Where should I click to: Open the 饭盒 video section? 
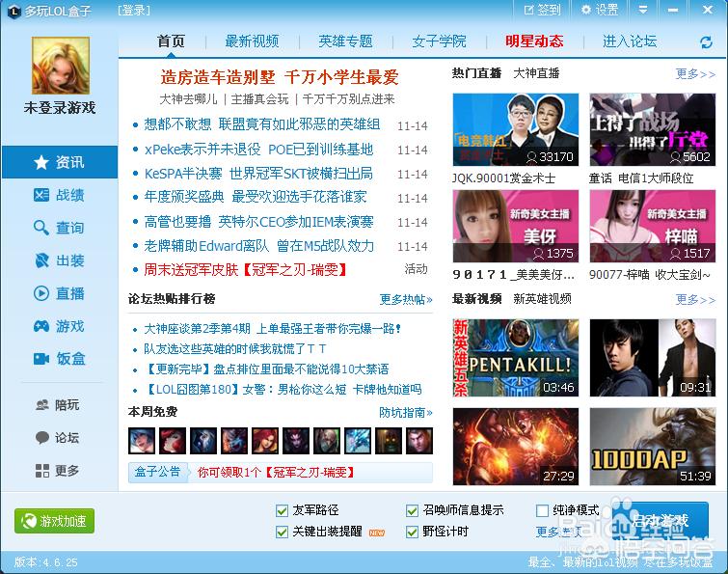point(60,359)
